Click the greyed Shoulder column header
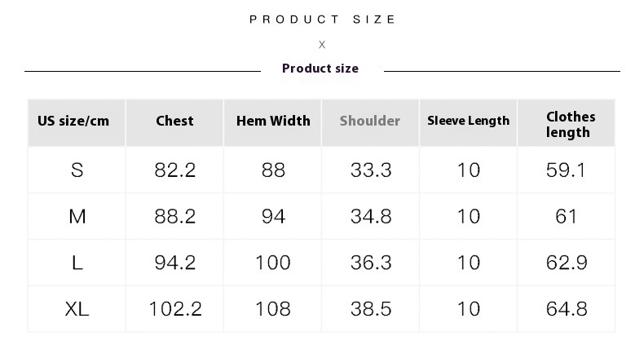Viewport: 644px width, 345px height. point(370,121)
